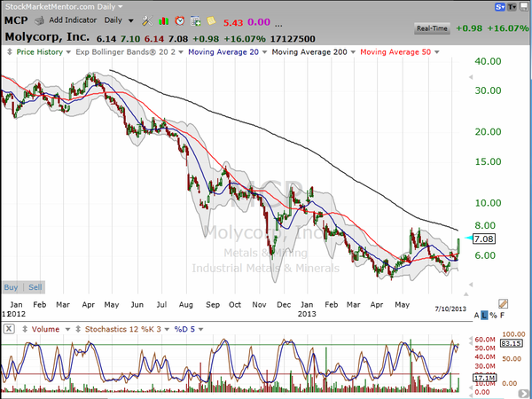Click the 100.00 stochastics scale label
Viewport: 532px width, 399px height.
pos(513,334)
